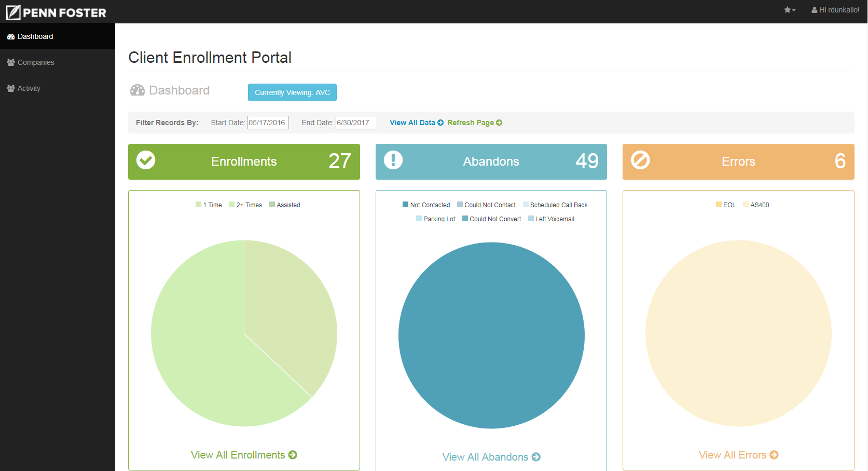This screenshot has height=471, width=868.
Task: Open the Hi rdunkailo! user menu
Action: pos(835,10)
